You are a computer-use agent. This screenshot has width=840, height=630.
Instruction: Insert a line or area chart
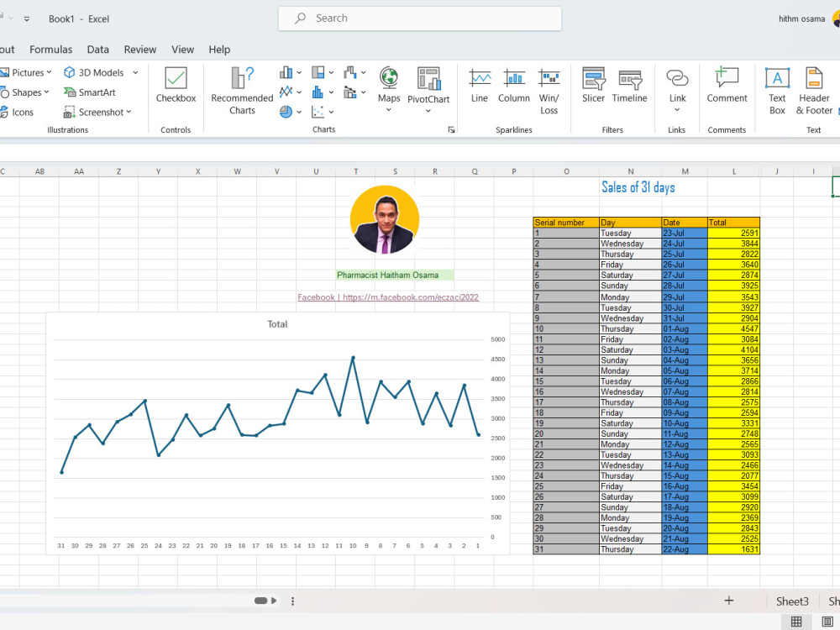(286, 92)
